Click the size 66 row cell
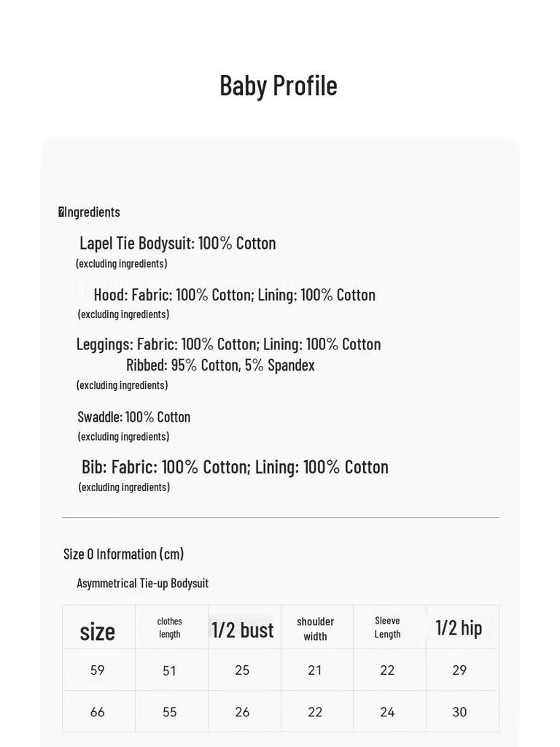 click(x=98, y=712)
